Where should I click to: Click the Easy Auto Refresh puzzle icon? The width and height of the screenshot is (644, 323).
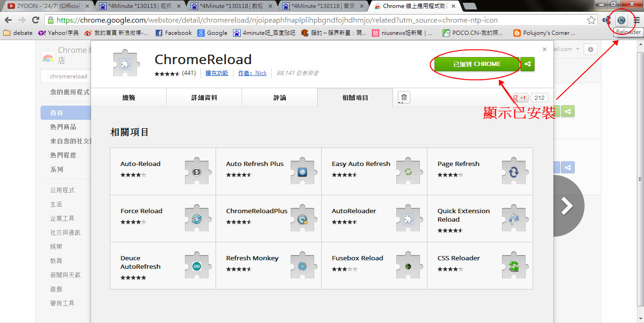click(x=408, y=172)
